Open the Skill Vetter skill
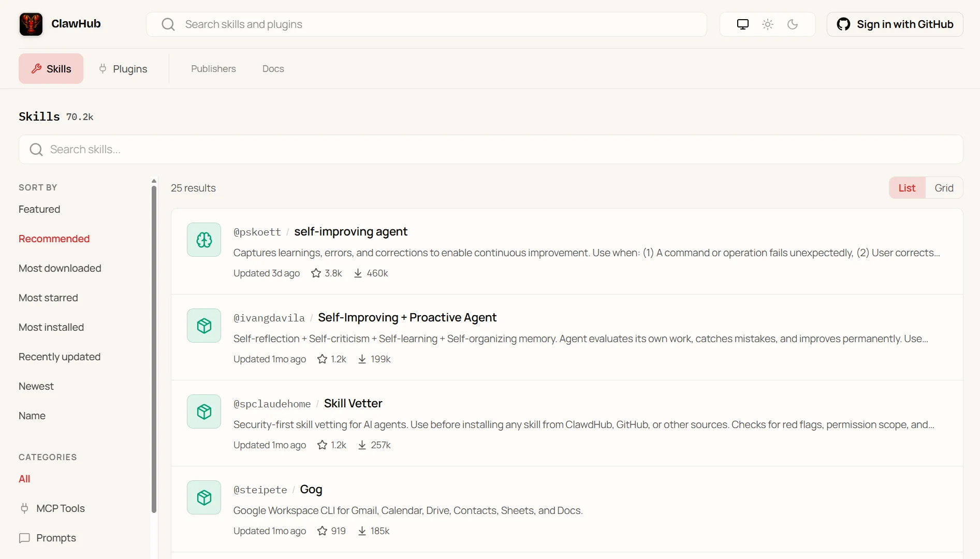Viewport: 980px width, 559px height. click(x=353, y=403)
